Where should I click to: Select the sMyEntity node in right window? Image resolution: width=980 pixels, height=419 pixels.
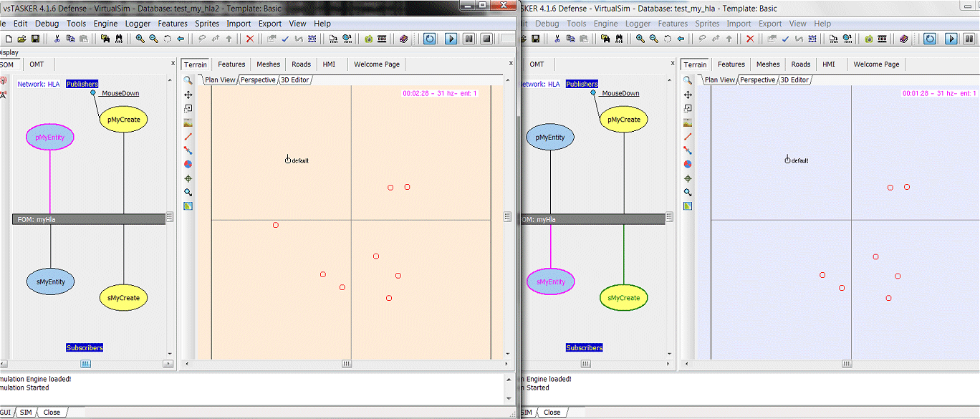551,282
